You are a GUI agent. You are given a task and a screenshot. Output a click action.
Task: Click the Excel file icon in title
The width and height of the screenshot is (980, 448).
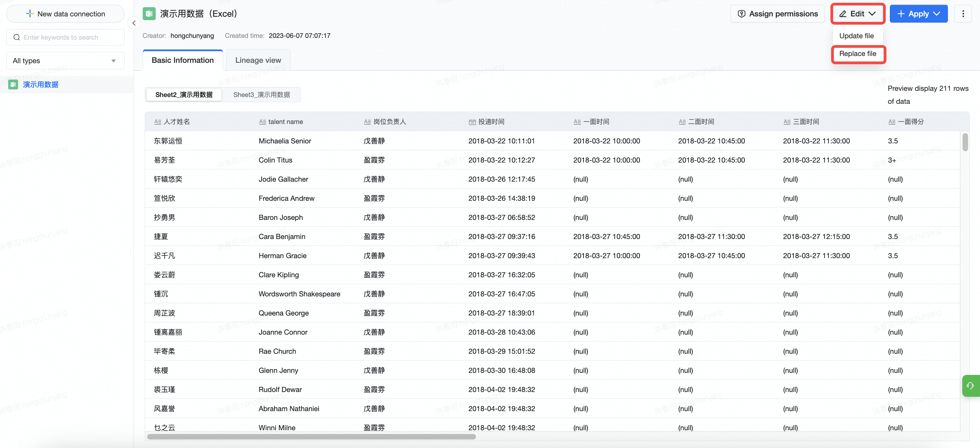(149, 14)
